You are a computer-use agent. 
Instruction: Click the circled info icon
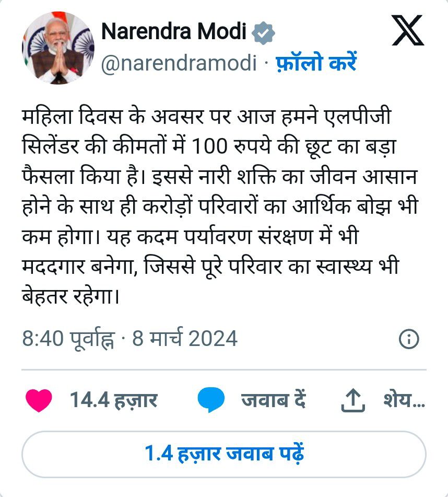click(x=409, y=339)
